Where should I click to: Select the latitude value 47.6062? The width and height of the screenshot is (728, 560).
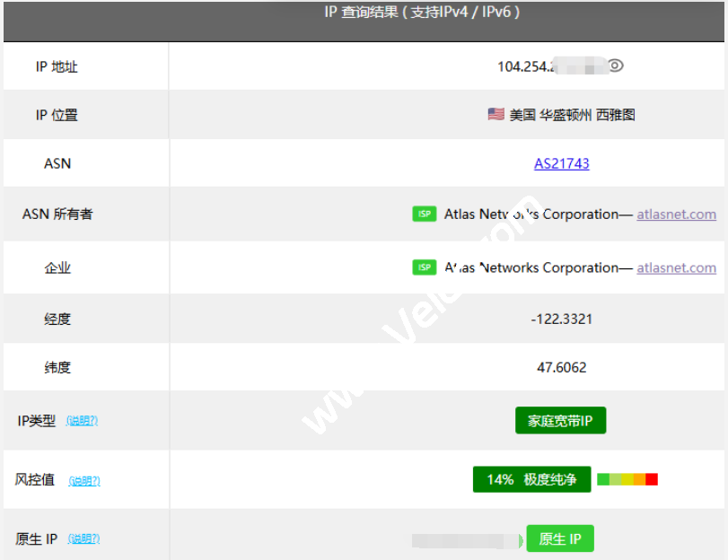click(x=561, y=367)
